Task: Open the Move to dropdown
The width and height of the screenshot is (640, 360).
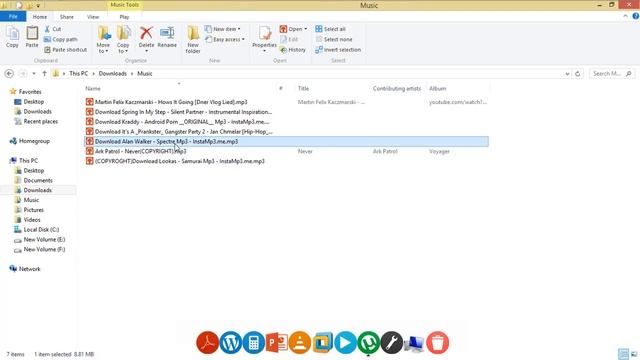Action: pos(103,40)
